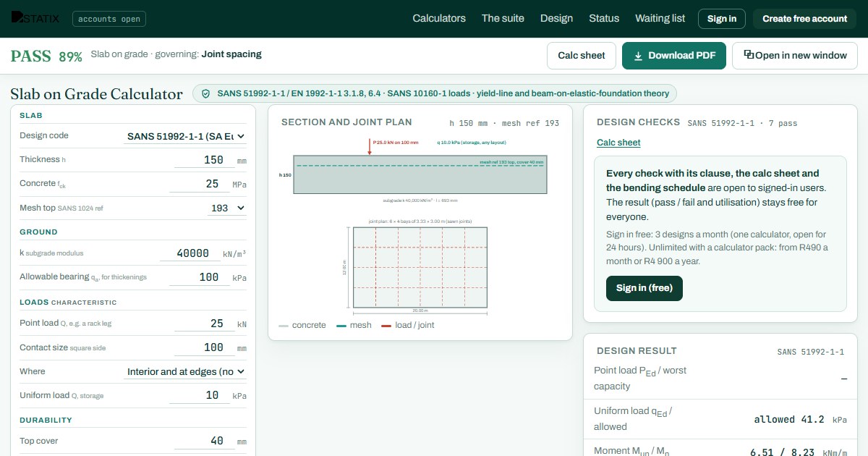Download the PDF report
The image size is (868, 456).
coord(674,56)
